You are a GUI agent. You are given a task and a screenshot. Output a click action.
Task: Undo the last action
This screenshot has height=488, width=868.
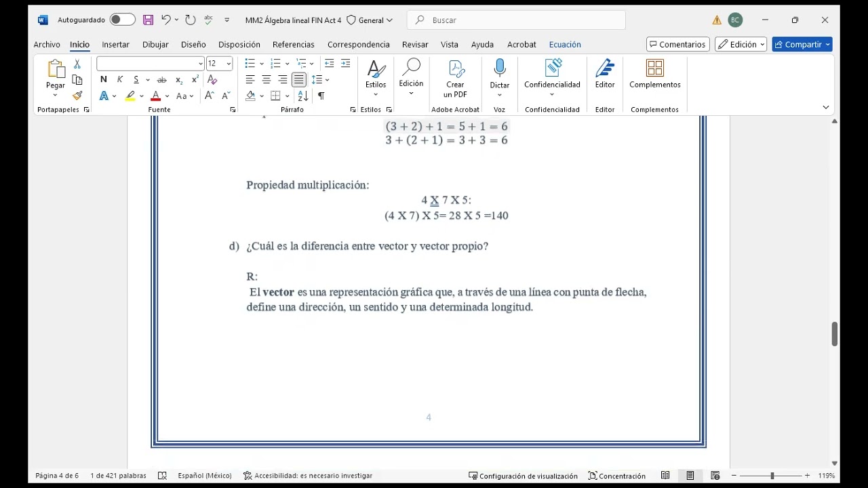coord(165,20)
